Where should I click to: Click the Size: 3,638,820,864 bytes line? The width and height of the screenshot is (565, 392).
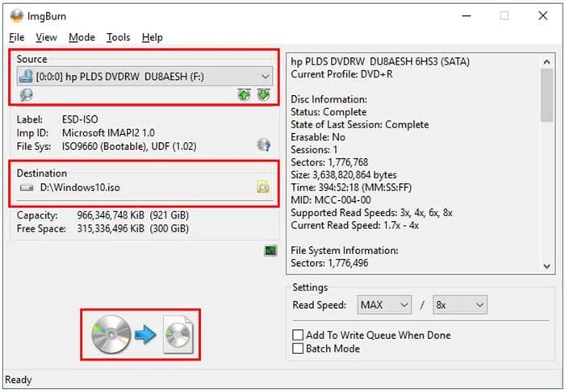click(344, 175)
